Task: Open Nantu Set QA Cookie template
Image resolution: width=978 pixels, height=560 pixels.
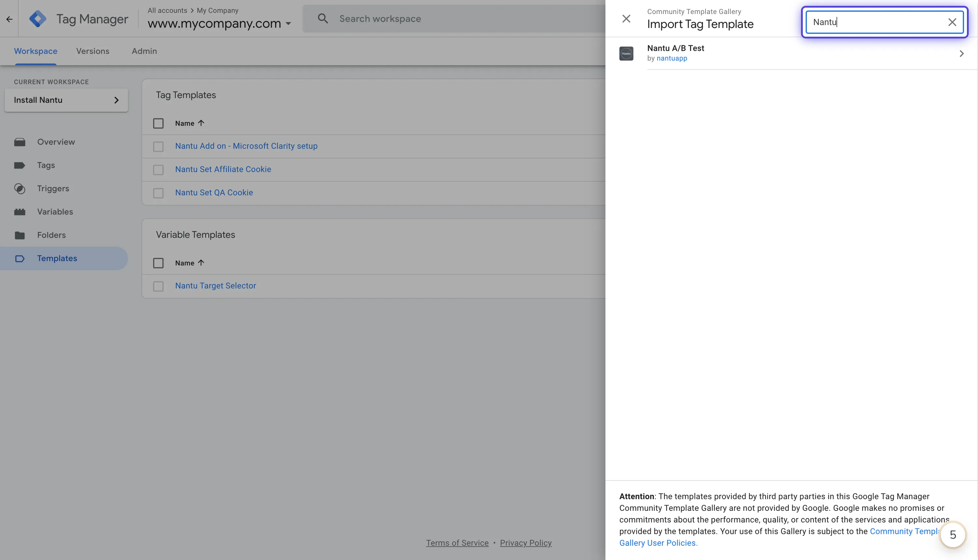Action: [x=214, y=193]
